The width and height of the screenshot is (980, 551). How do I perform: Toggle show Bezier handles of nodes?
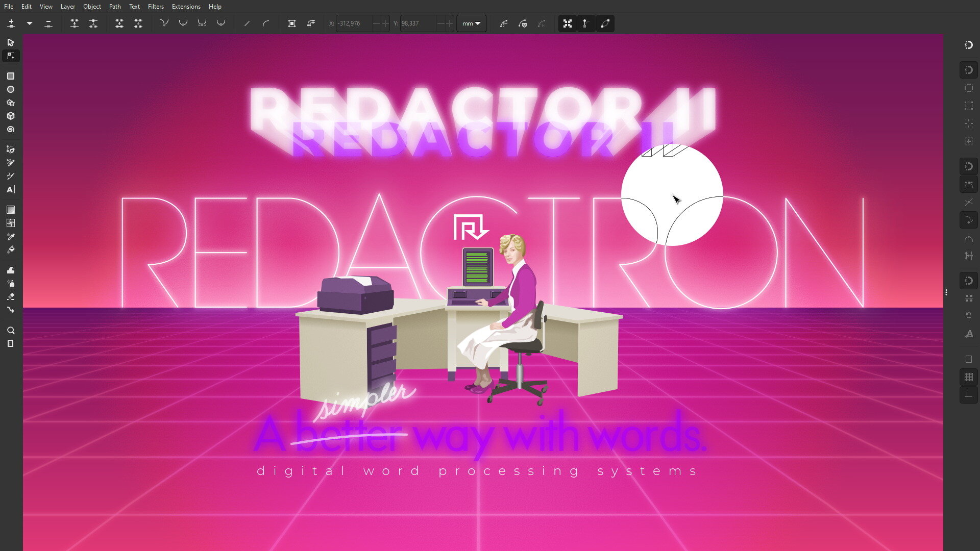(x=586, y=23)
